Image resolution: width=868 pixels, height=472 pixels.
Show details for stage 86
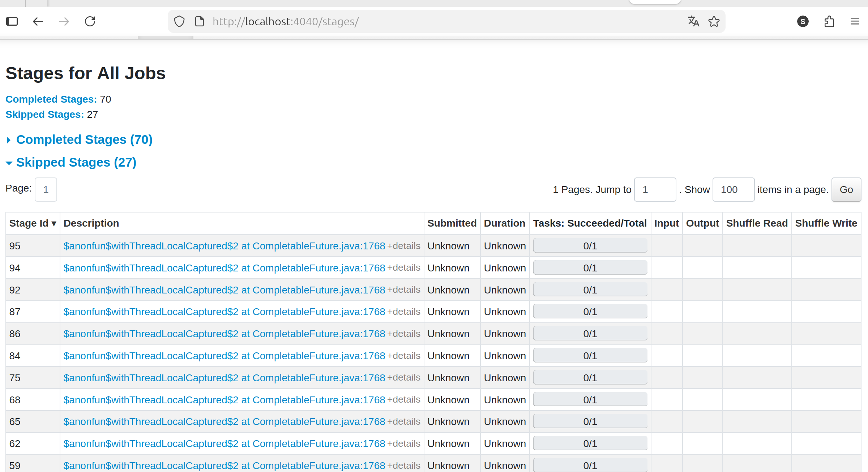pos(404,334)
